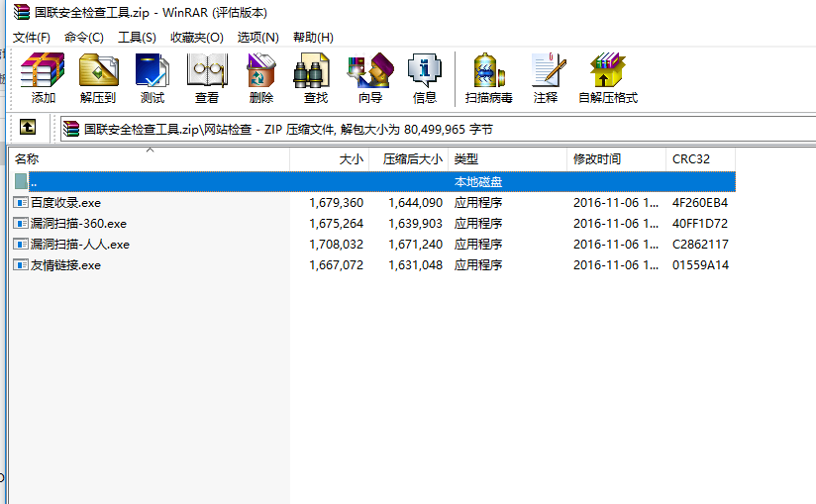Screen dimensions: 816x504
Task: Select file 漏洞扫描-人人.exe
Action: coord(80,245)
